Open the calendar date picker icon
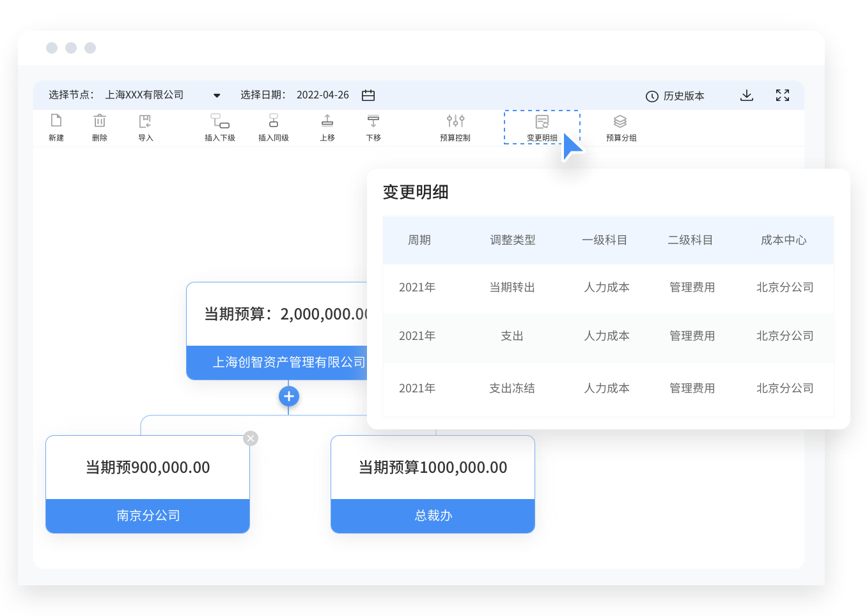 [x=368, y=95]
